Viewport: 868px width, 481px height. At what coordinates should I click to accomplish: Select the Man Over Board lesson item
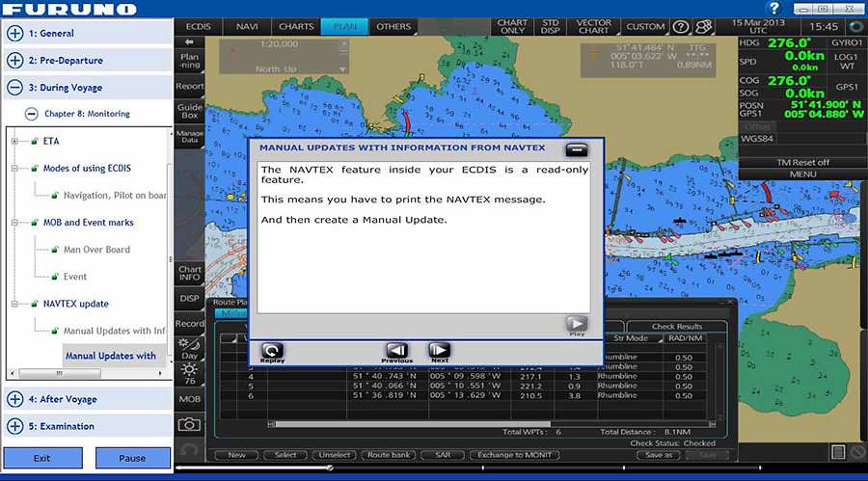(x=96, y=250)
